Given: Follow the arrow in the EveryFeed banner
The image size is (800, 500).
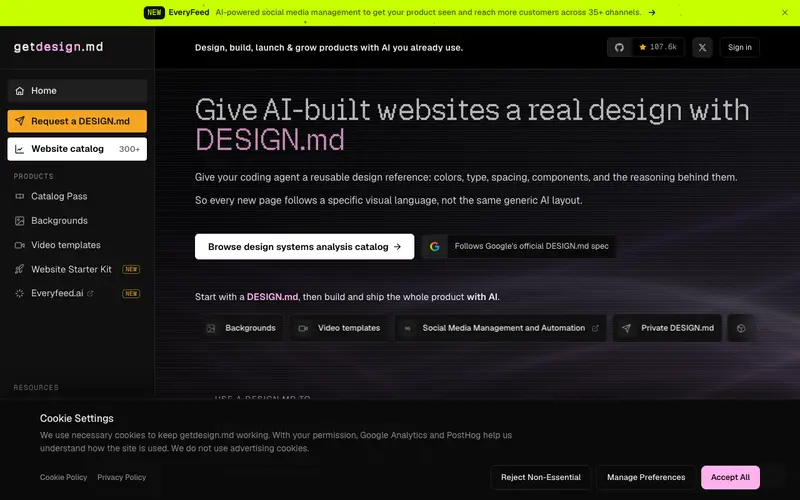Looking at the screenshot, I should click(652, 13).
